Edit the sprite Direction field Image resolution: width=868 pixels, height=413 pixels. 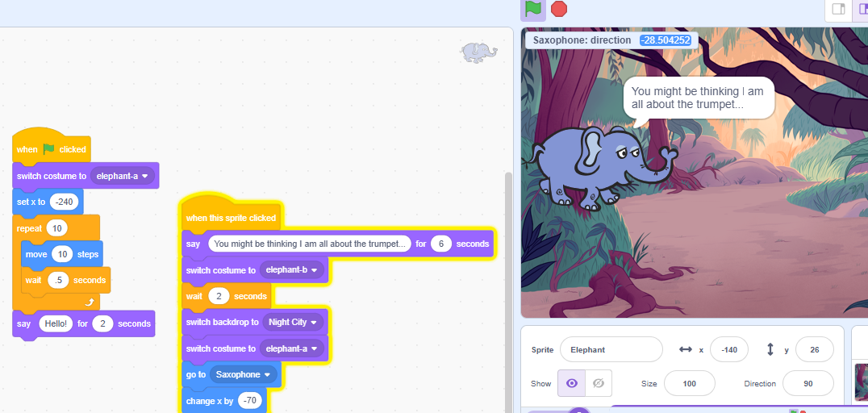click(807, 383)
